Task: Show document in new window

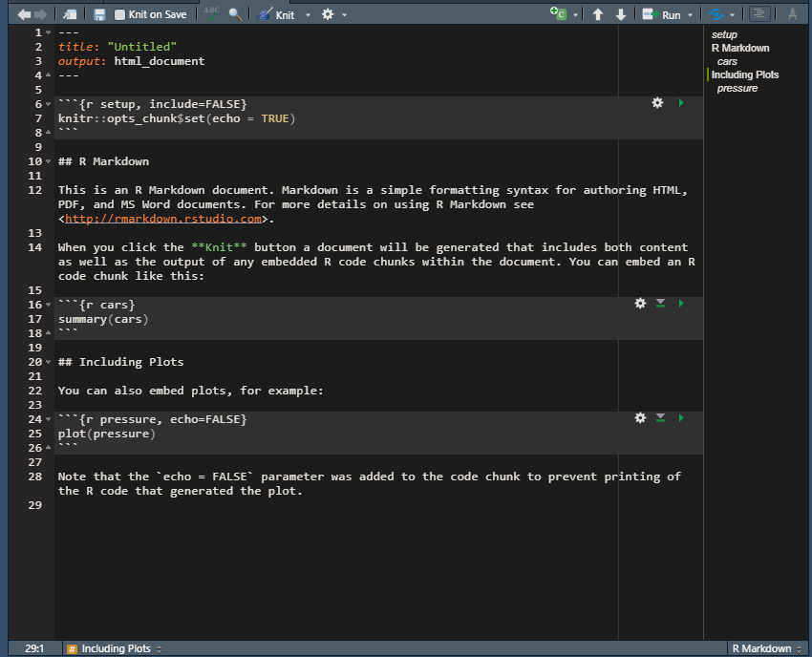Action: (70, 14)
